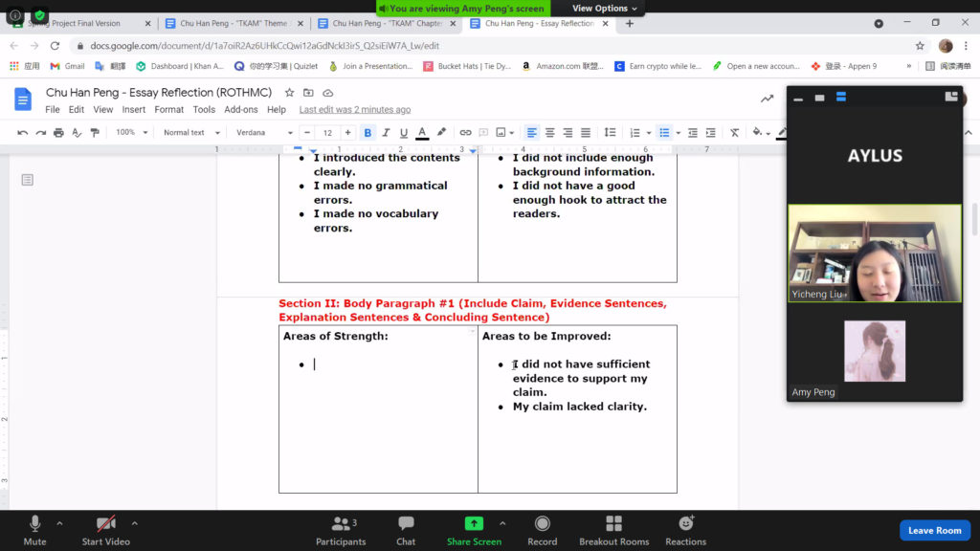Open cell background color fill picker
This screenshot has width=980, height=551.
point(761,132)
